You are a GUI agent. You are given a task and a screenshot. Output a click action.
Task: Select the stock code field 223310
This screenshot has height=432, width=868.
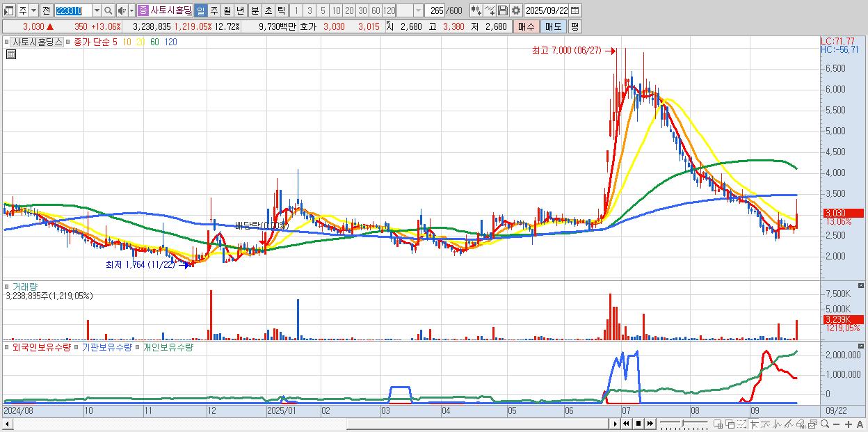pyautogui.click(x=72, y=10)
